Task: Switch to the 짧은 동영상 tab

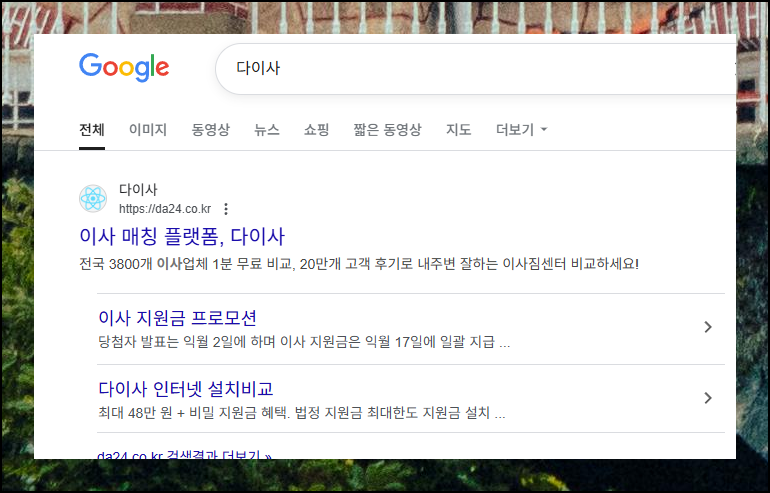Action: [x=387, y=130]
